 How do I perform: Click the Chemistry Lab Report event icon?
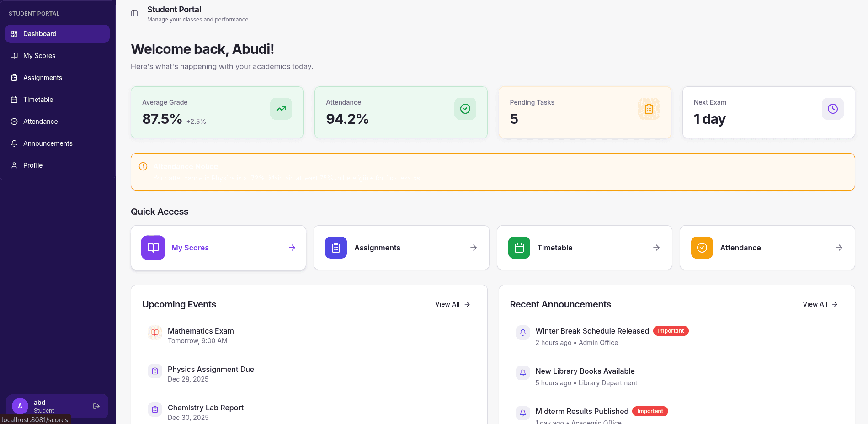coord(155,409)
